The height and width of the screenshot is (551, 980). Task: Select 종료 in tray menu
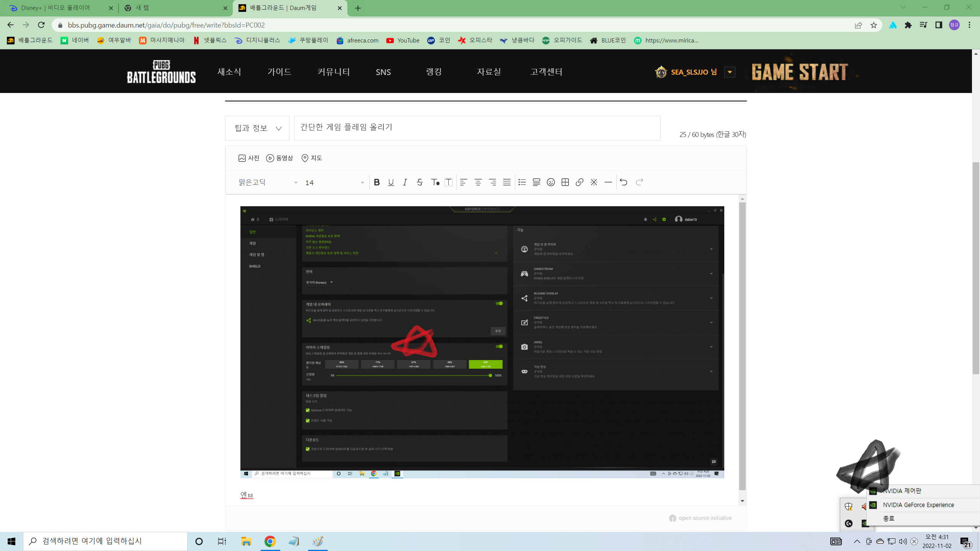[x=923, y=518]
